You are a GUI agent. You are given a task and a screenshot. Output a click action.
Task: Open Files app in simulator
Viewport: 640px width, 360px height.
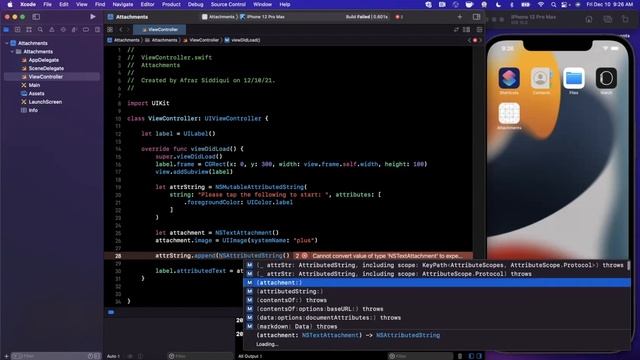(x=573, y=78)
